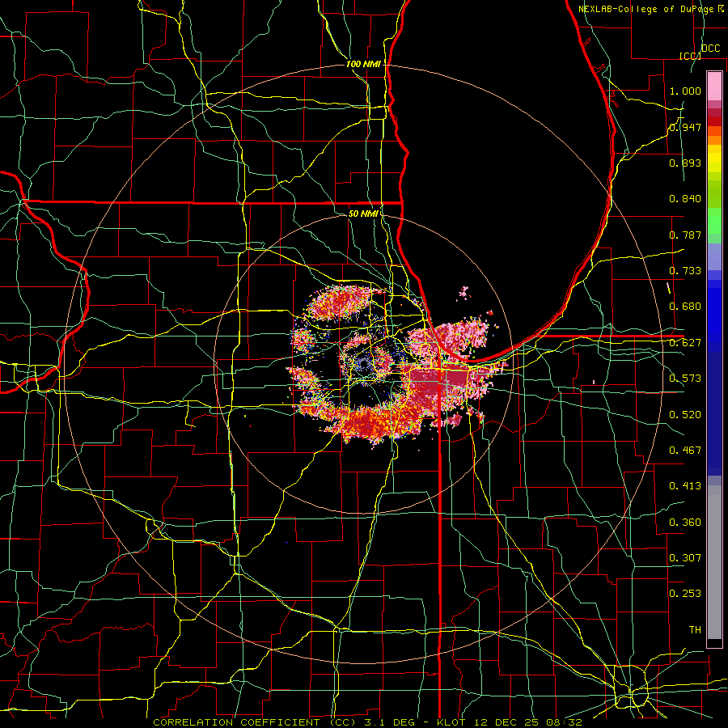Click the 0.947 scale value

pyautogui.click(x=685, y=127)
